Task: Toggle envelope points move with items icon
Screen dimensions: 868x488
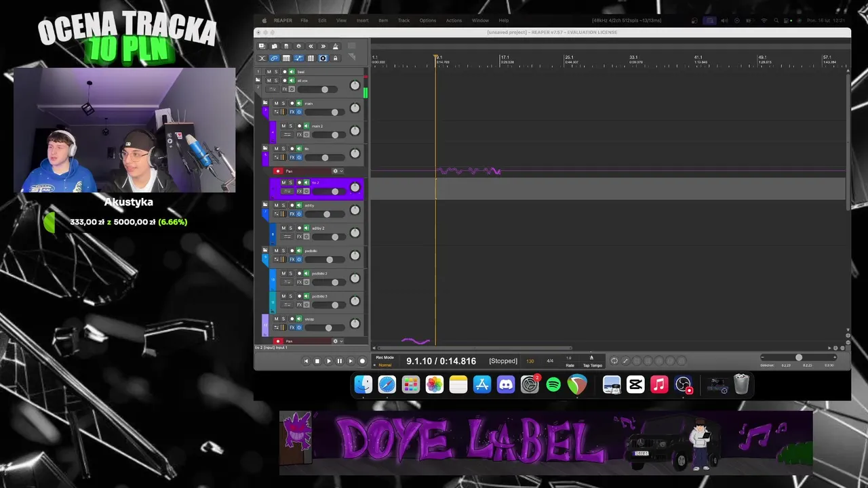Action: pyautogui.click(x=298, y=58)
